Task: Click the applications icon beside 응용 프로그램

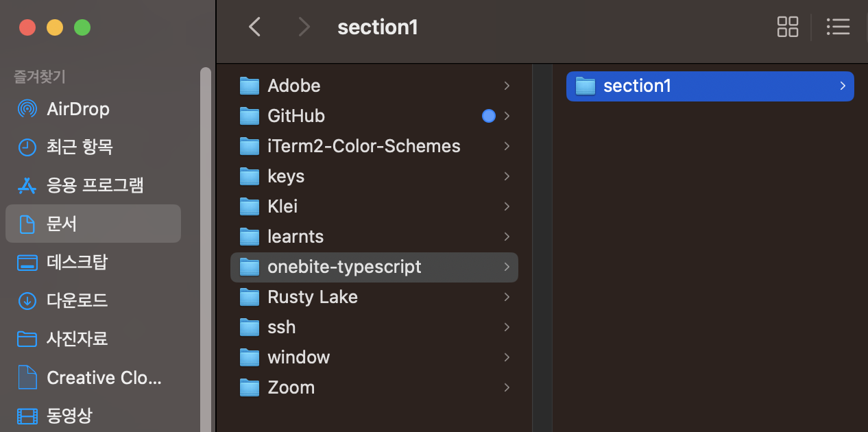Action: tap(27, 185)
